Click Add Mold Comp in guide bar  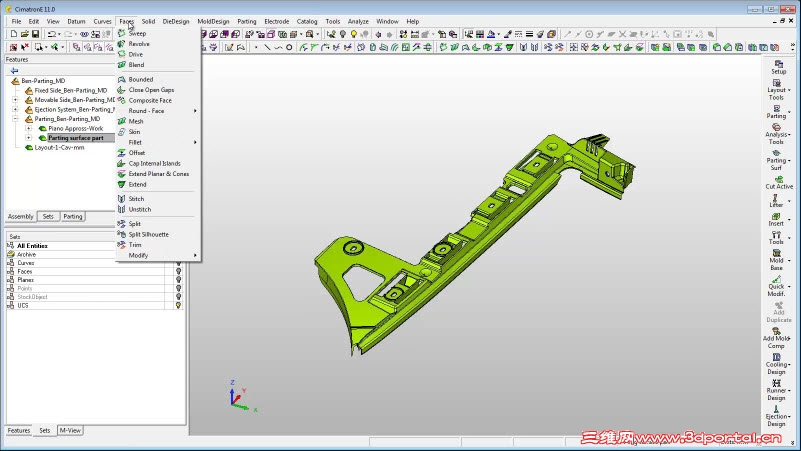(776, 339)
